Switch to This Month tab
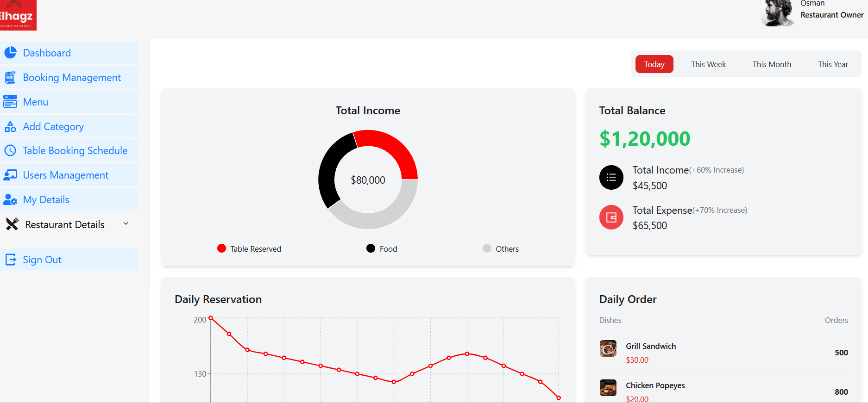Image resolution: width=868 pixels, height=403 pixels. (772, 64)
